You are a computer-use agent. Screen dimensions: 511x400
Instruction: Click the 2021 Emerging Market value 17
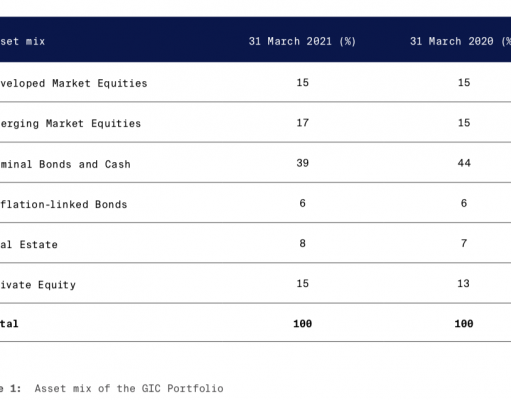tap(302, 123)
